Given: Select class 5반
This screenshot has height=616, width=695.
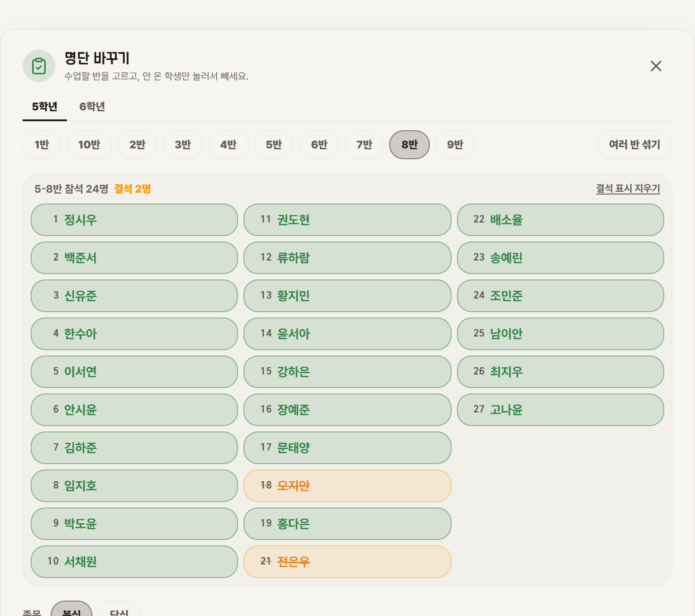Looking at the screenshot, I should [x=274, y=145].
